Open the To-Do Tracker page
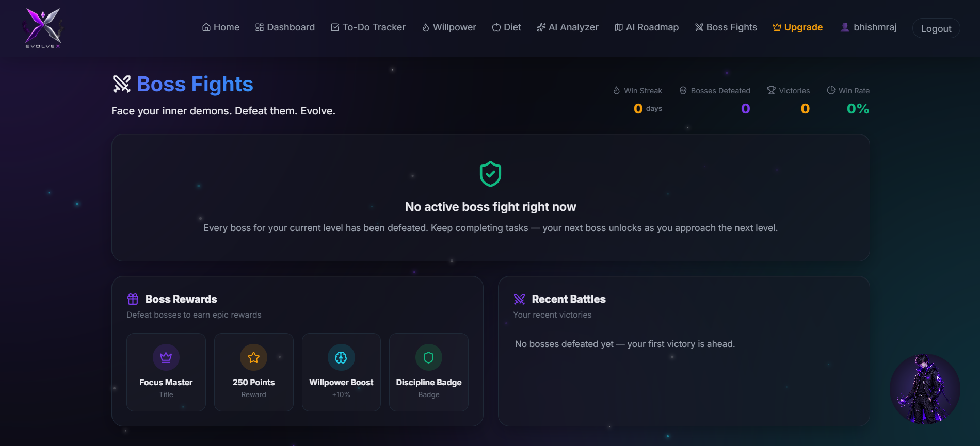 tap(368, 27)
